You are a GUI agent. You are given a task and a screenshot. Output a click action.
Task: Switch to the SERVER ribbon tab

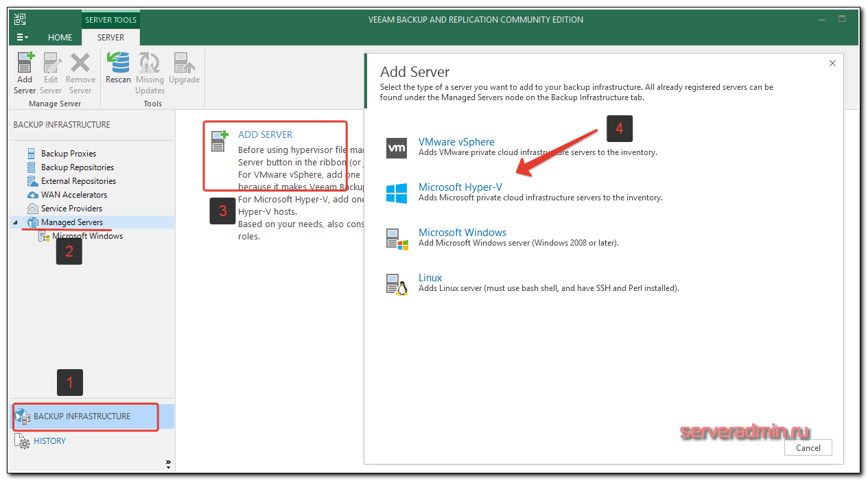(x=110, y=38)
